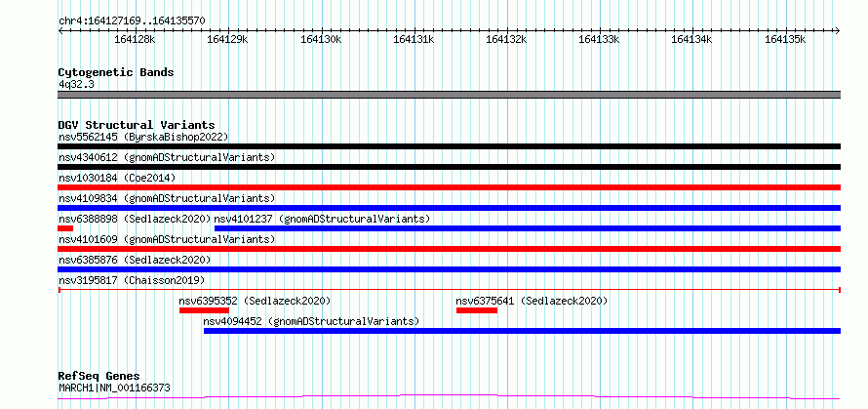
Task: Select the blue bar under nsv4094452
Action: (522, 331)
